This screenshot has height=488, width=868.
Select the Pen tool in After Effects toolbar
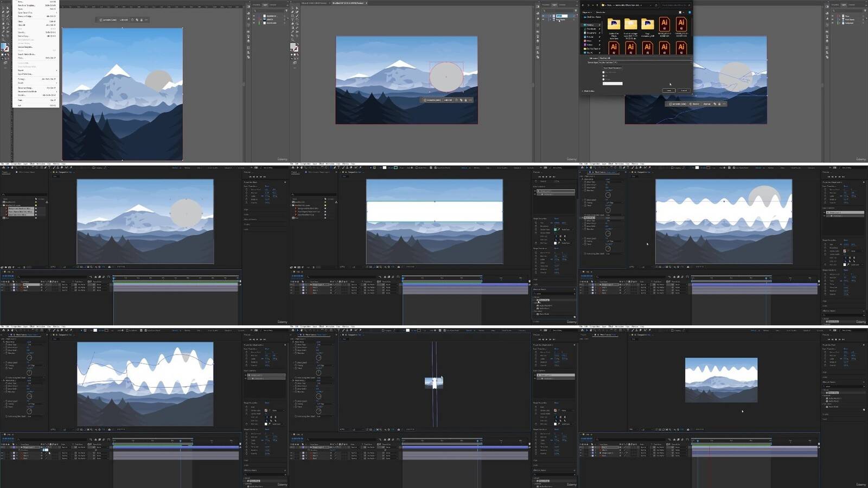click(47, 168)
